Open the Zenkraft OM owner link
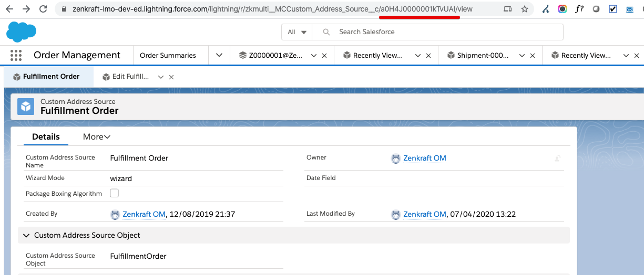This screenshot has height=275, width=644. pos(424,158)
